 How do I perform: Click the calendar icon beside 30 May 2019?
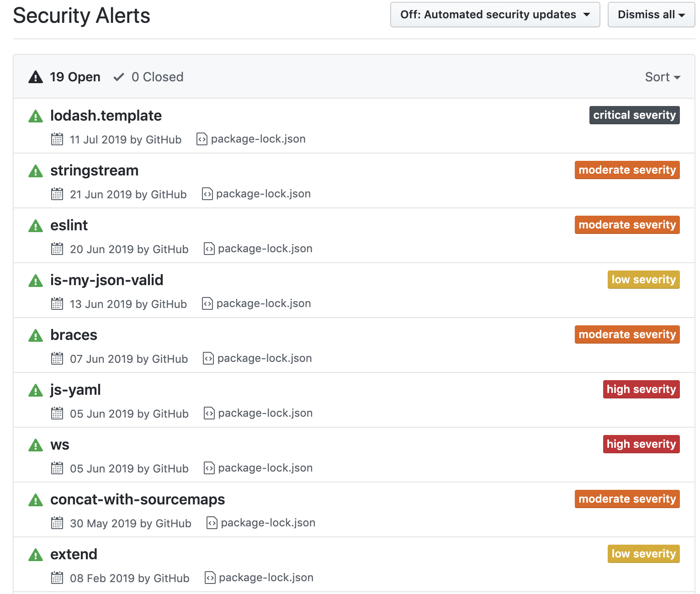pos(57,523)
